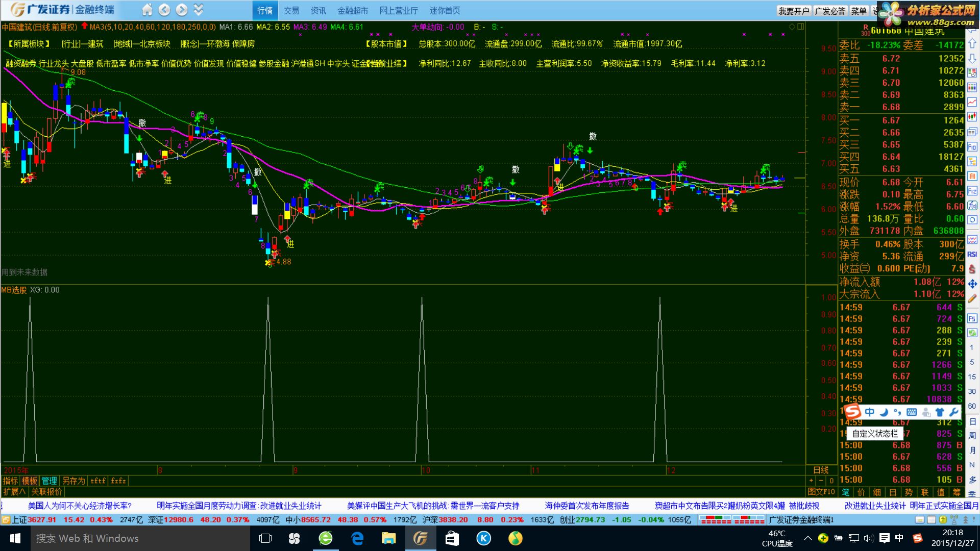The height and width of the screenshot is (551, 980).
Task: Click the up arrow in right sidebar
Action: [972, 44]
